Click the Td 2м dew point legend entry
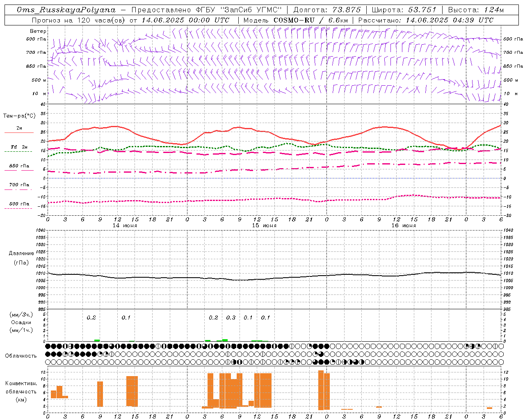The width and height of the screenshot is (525, 420). pos(19,147)
